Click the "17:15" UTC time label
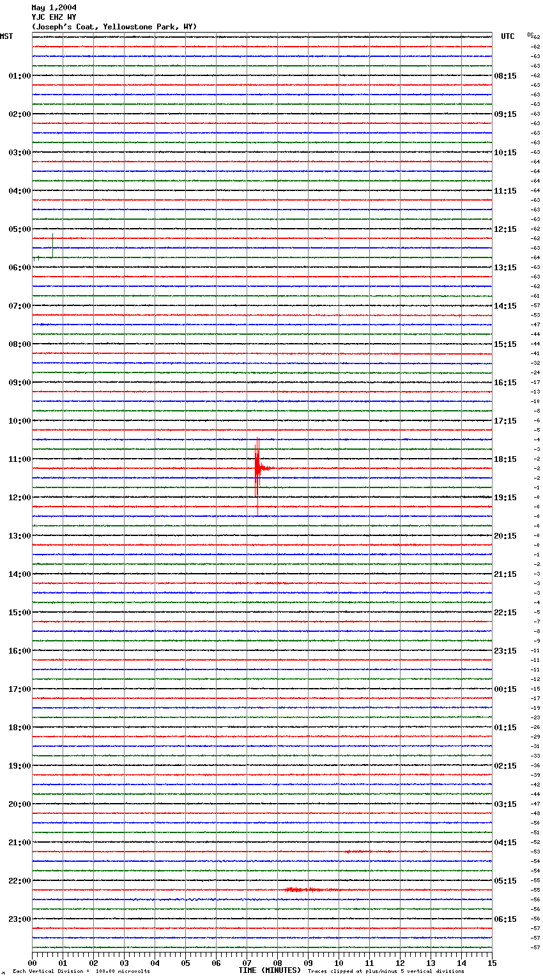 (505, 421)
